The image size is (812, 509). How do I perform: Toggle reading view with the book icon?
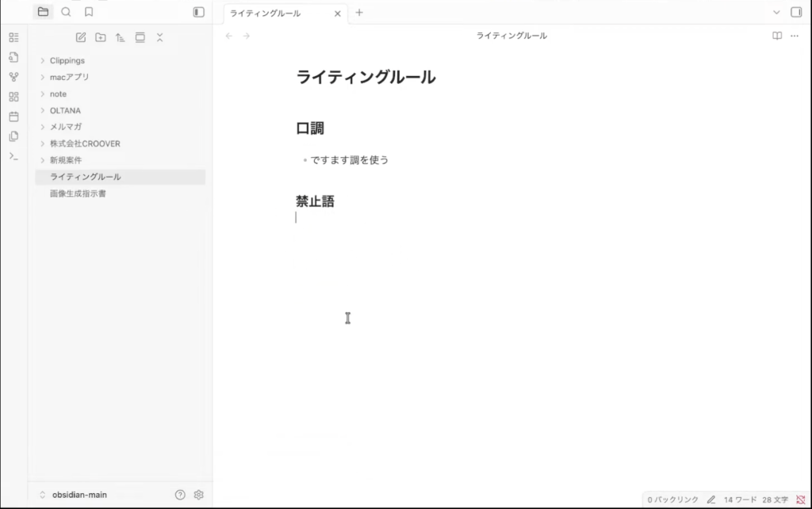click(x=776, y=36)
